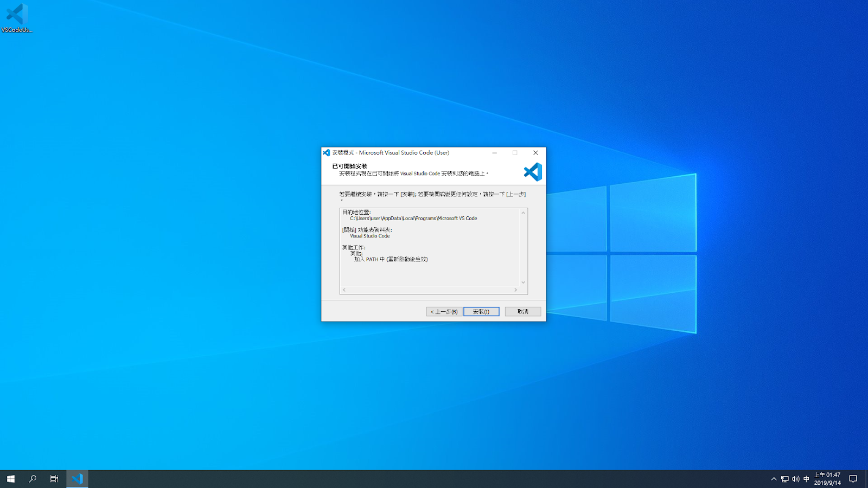This screenshot has width=868, height=488.
Task: Click the 目的地位置: label in summary
Action: pos(356,213)
